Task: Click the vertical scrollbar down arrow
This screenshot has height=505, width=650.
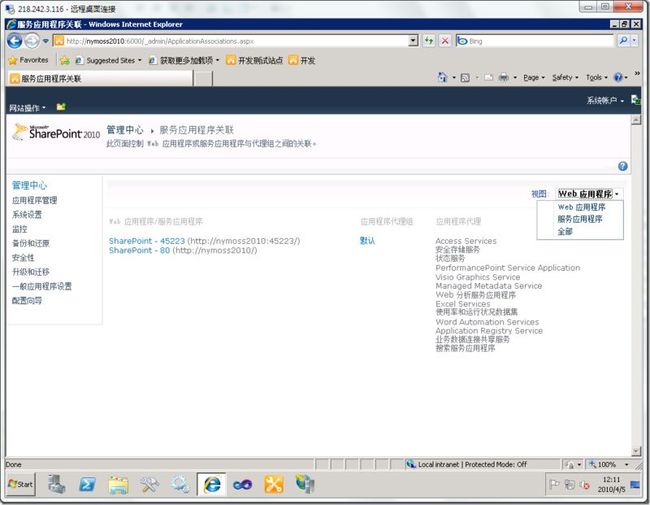Action: (x=635, y=452)
